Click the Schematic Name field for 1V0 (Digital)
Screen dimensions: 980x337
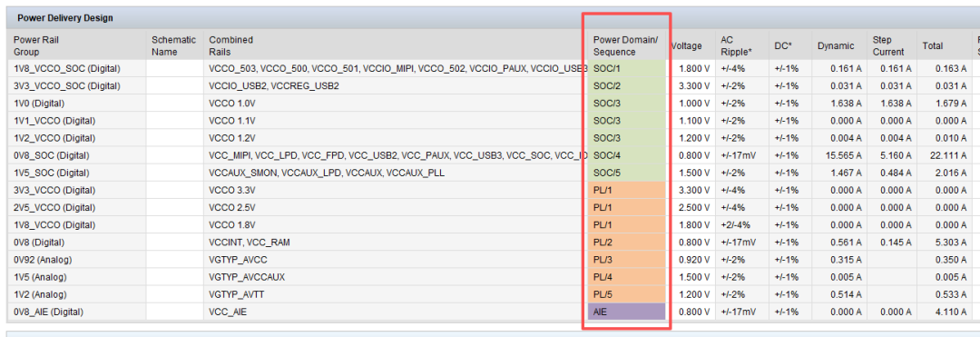click(175, 104)
